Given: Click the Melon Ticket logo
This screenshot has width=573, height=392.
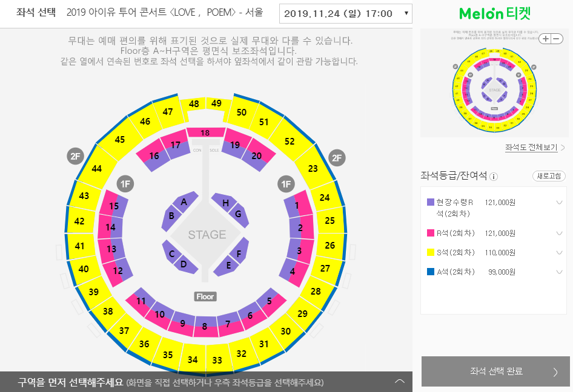Looking at the screenshot, I should tap(495, 13).
